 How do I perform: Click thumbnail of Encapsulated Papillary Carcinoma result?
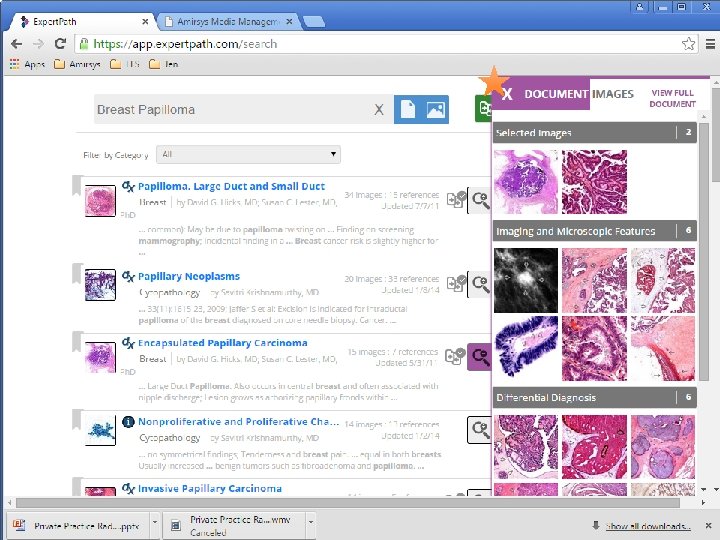coord(100,357)
